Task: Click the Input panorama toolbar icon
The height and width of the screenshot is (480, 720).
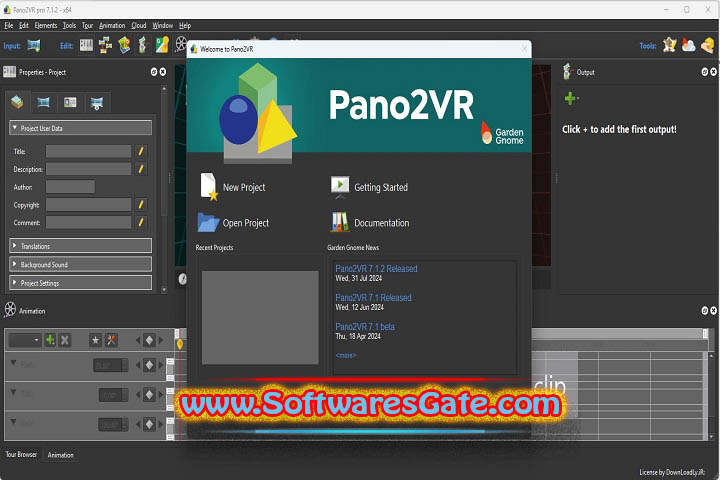Action: (x=34, y=45)
